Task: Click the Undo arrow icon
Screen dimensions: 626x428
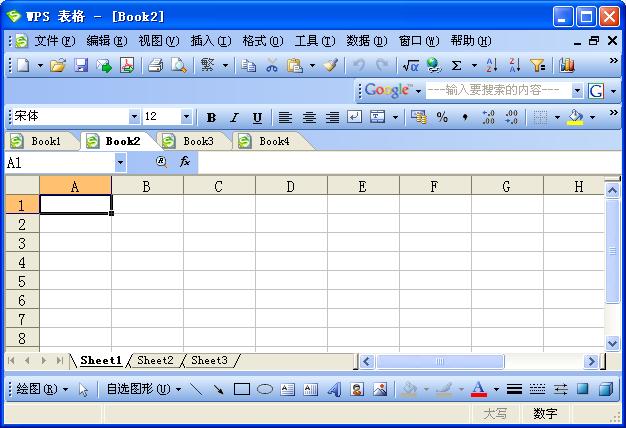Action: pyautogui.click(x=359, y=65)
